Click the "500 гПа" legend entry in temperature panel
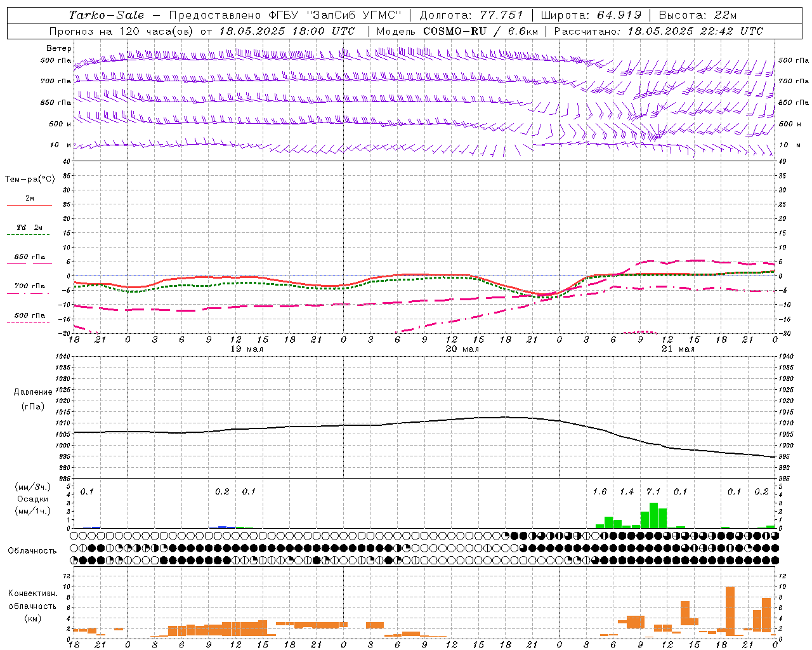Screen dimensions: 812x650 30,315
